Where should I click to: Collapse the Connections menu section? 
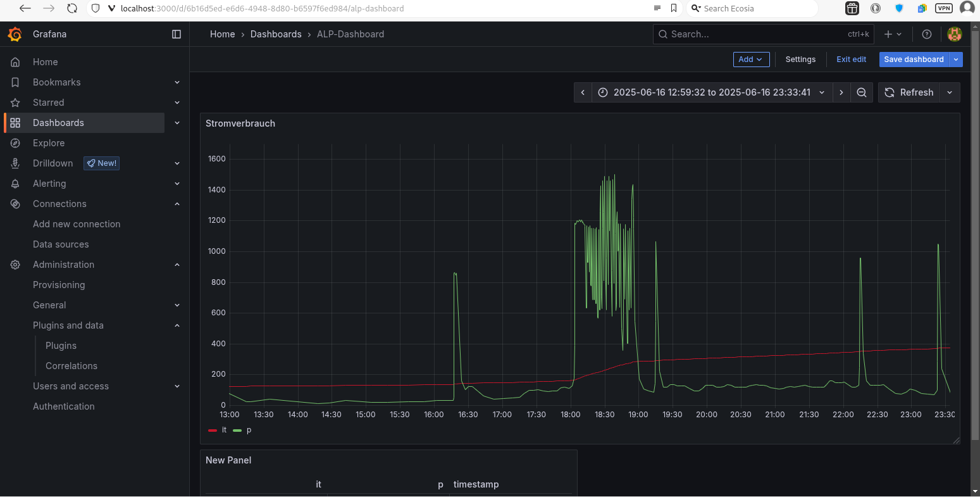pyautogui.click(x=177, y=204)
